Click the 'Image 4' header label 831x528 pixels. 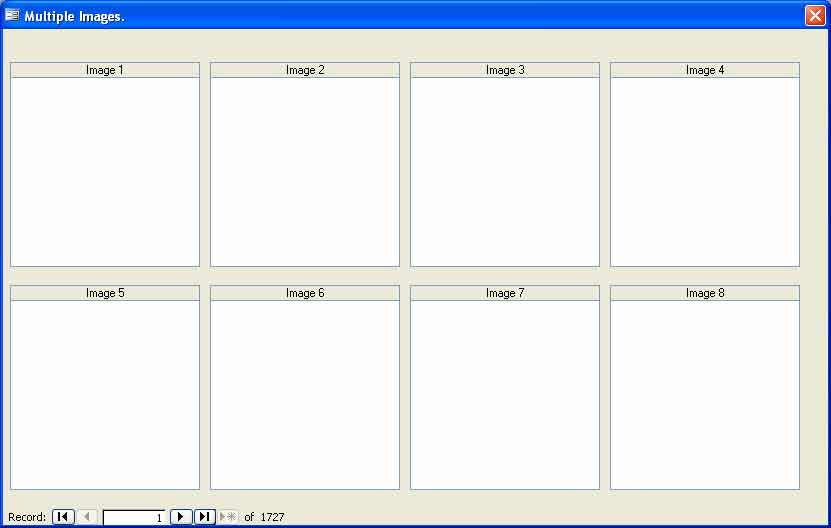[705, 70]
